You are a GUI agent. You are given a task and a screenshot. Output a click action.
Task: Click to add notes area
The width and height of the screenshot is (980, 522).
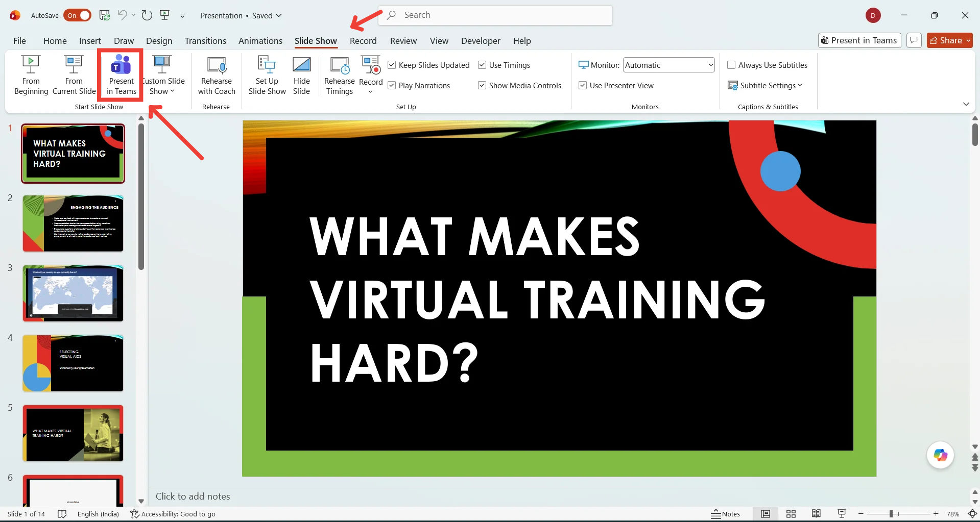tap(193, 496)
